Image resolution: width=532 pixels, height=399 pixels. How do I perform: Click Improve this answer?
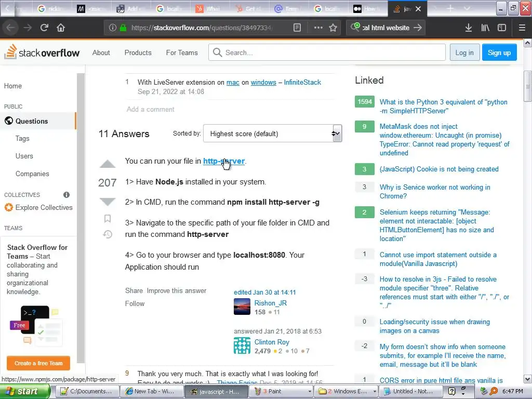[x=177, y=291]
